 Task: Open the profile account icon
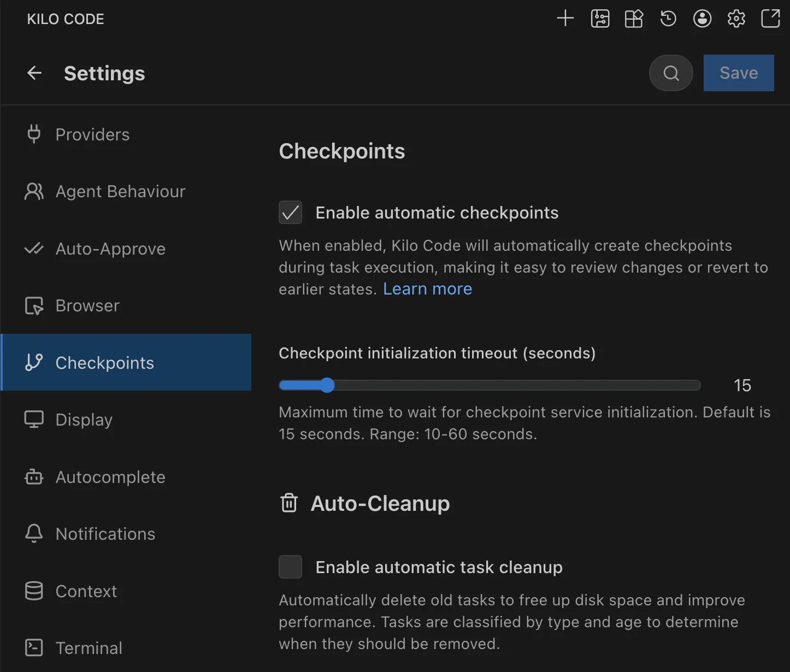(x=702, y=19)
